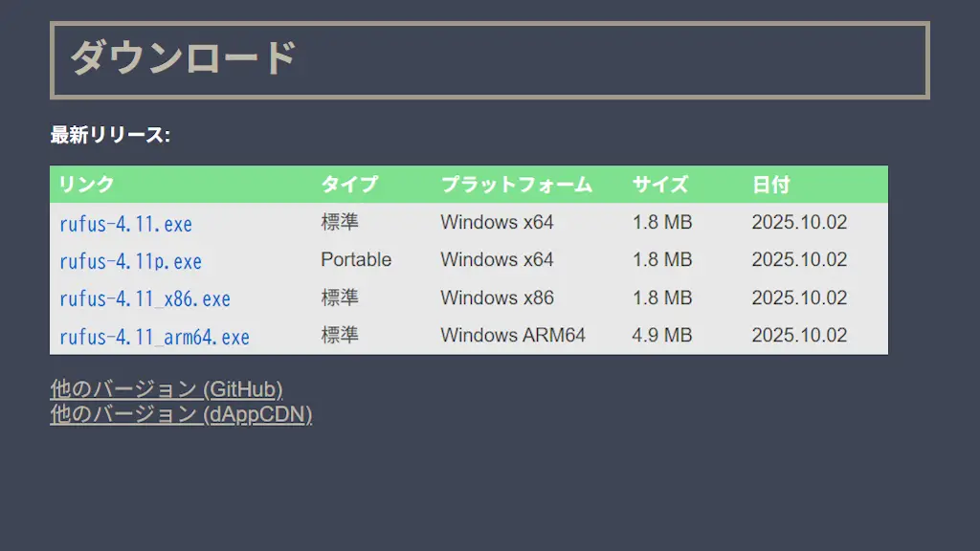Viewport: 980px width, 551px height.
Task: Click the タイプ column header
Action: click(349, 185)
